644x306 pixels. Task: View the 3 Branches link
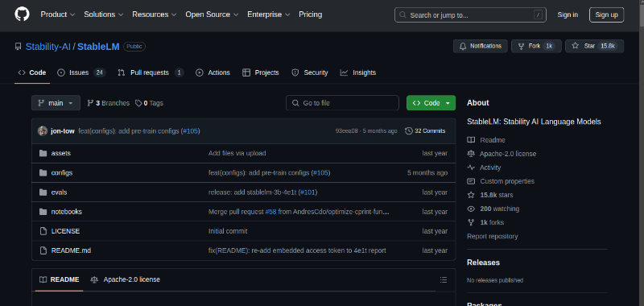pos(108,103)
